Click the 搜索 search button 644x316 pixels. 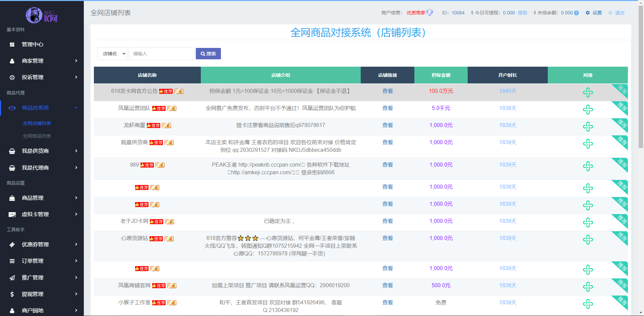click(x=208, y=54)
